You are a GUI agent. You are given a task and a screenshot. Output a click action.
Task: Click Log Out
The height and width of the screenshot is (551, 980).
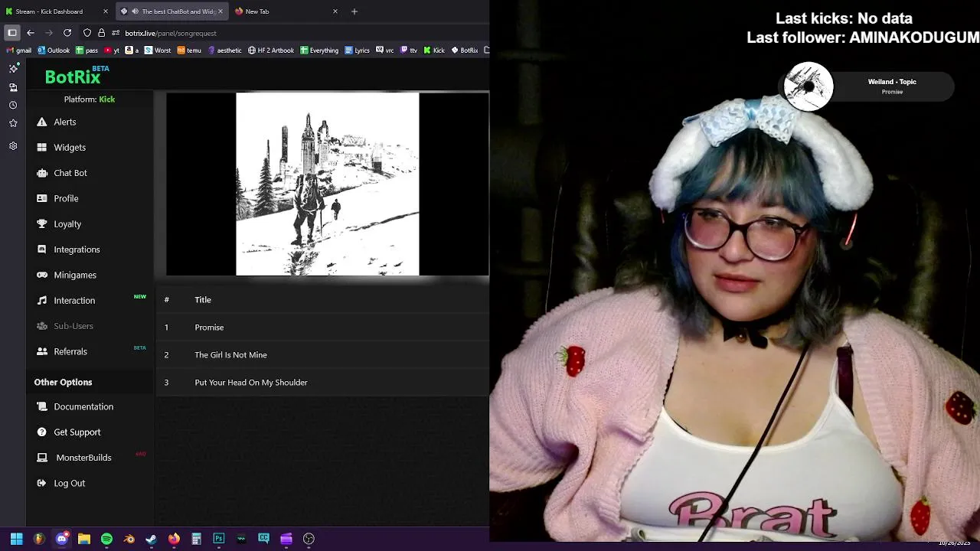[61, 483]
